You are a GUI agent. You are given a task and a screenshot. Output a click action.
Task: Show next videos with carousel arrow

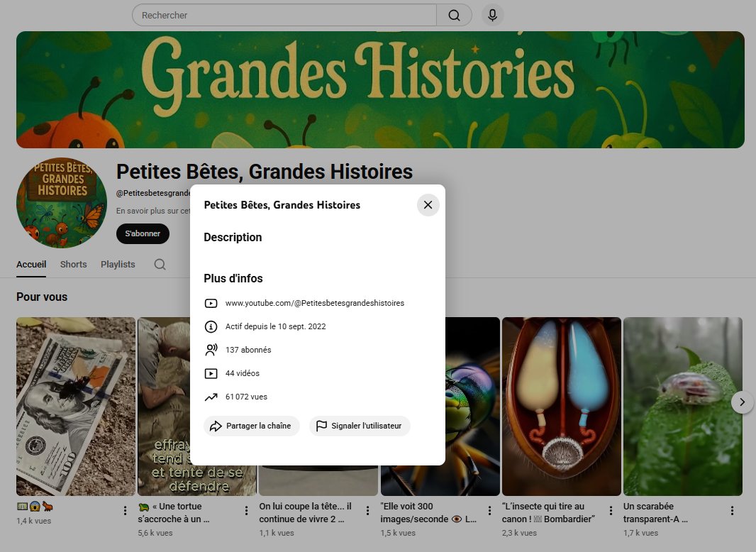coord(742,402)
